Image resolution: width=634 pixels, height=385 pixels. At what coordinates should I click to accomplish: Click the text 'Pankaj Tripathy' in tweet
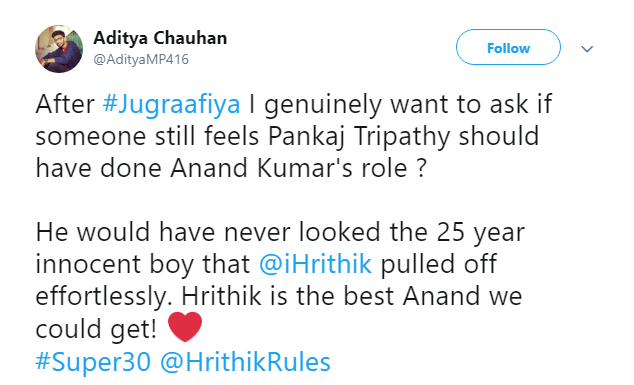(359, 136)
